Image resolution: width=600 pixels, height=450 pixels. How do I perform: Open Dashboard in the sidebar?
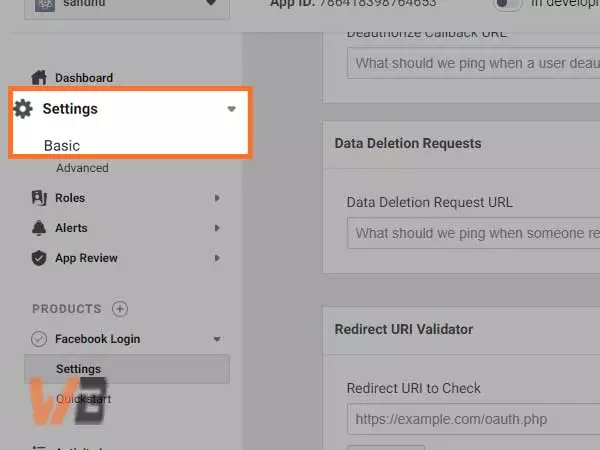pyautogui.click(x=84, y=78)
